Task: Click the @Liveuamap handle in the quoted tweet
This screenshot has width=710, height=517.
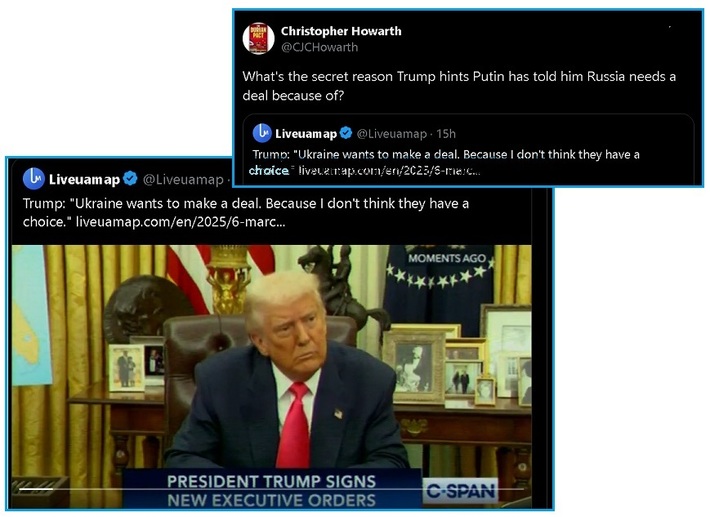Action: click(x=392, y=134)
